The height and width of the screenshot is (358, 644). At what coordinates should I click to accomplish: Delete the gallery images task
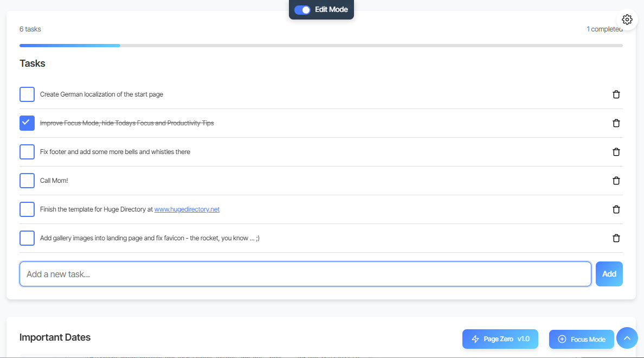(x=616, y=238)
